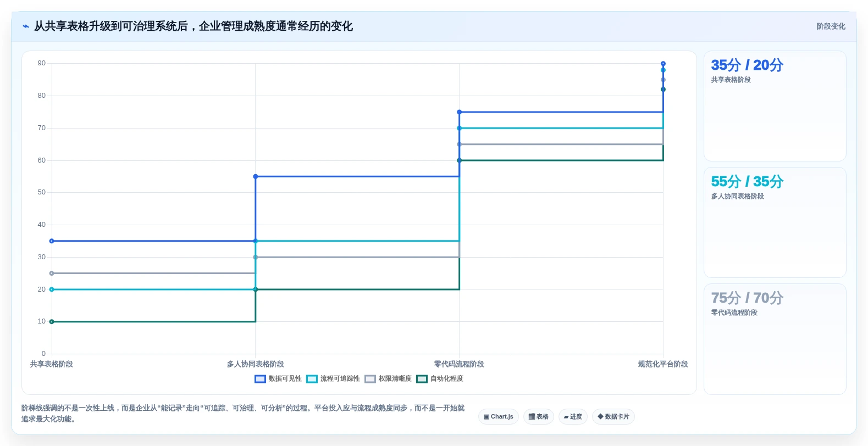The image size is (868, 446).
Task: Click the 进度 tag chip
Action: [x=573, y=417]
